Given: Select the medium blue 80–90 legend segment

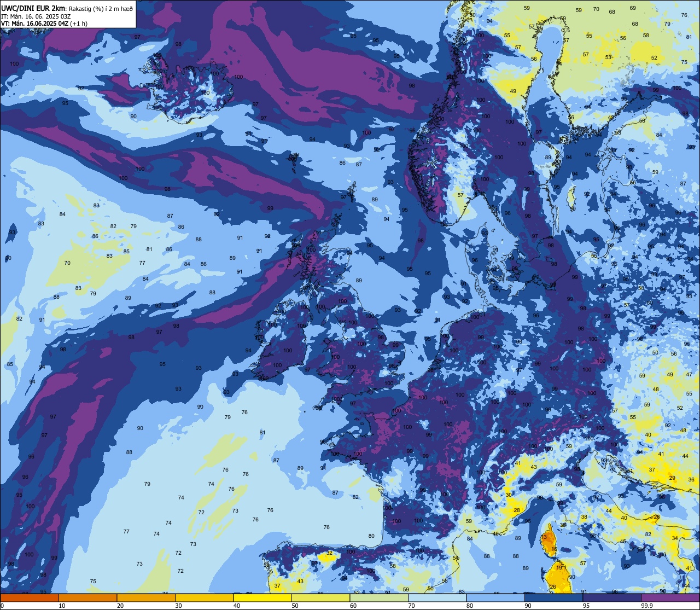Looking at the screenshot, I should pos(495,597).
